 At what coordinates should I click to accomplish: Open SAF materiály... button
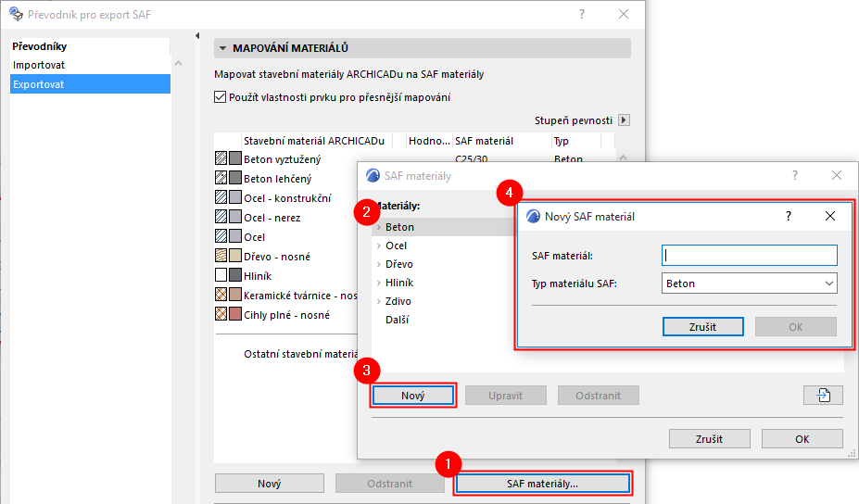click(x=542, y=484)
